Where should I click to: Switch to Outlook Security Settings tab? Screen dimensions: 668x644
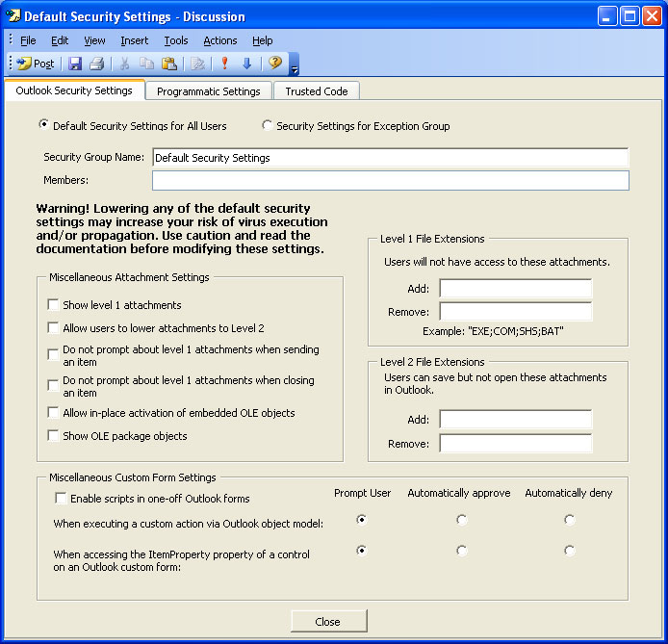click(74, 90)
